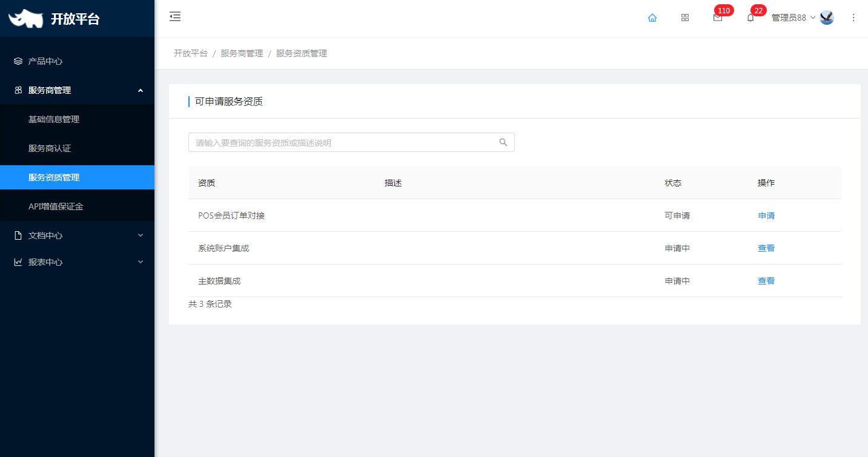Click 服务商管理 menu label

50,90
